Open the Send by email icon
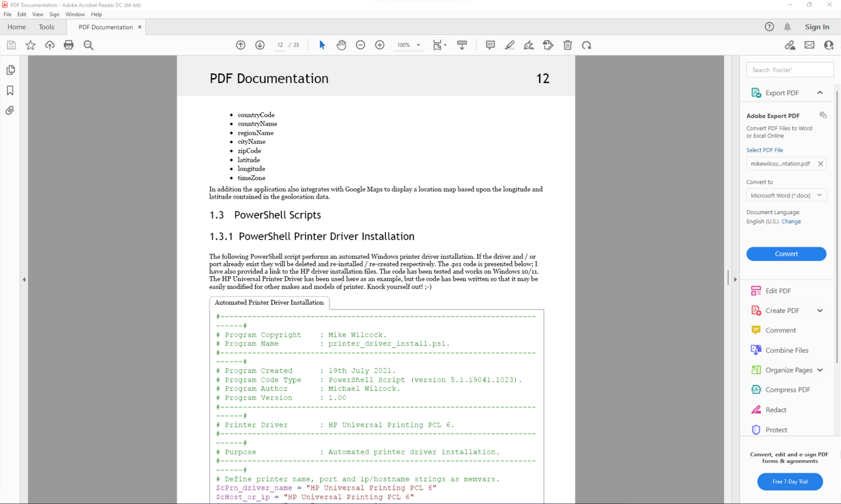This screenshot has width=841, height=504. (809, 45)
